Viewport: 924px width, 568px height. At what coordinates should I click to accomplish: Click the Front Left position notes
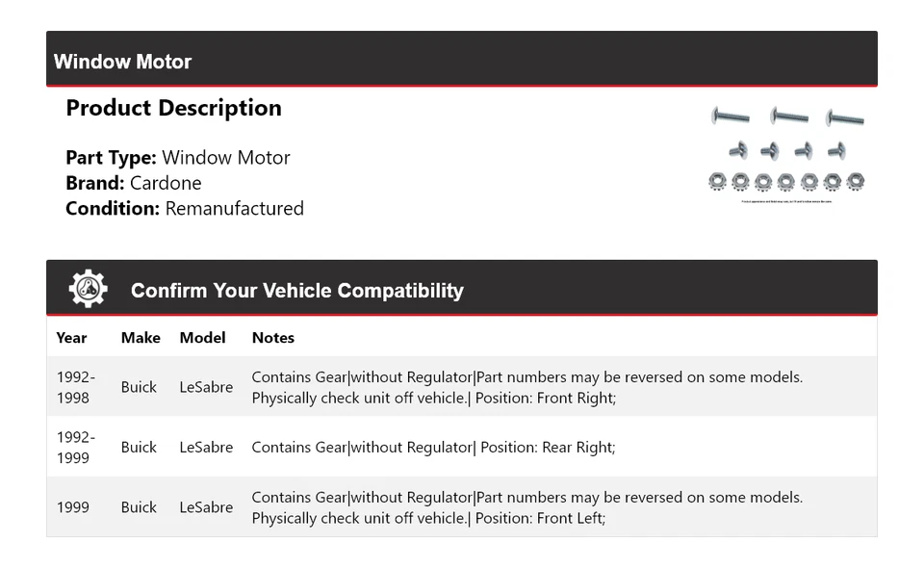click(x=526, y=507)
